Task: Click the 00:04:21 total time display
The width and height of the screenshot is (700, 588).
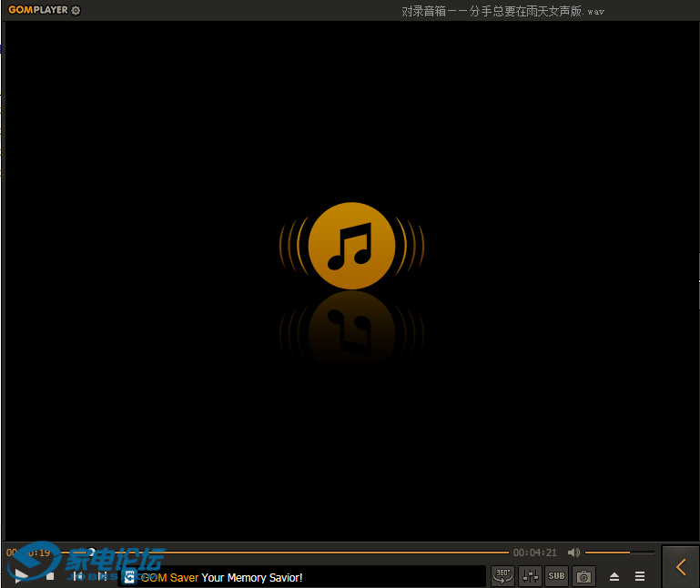Action: [x=535, y=553]
